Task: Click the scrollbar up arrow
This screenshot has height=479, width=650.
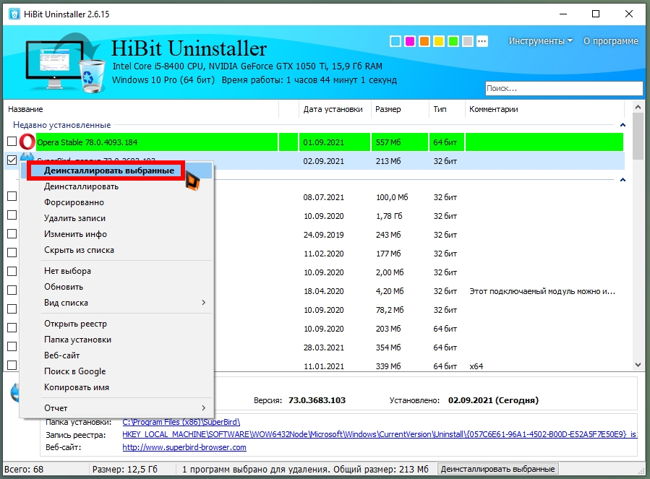Action: 638,107
